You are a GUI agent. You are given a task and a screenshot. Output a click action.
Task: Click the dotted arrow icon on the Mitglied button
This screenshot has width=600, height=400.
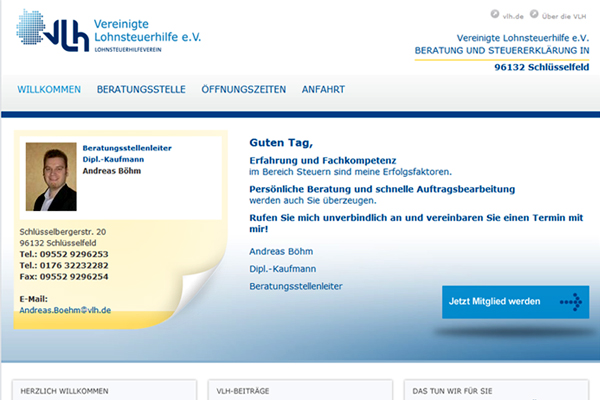pos(571,302)
